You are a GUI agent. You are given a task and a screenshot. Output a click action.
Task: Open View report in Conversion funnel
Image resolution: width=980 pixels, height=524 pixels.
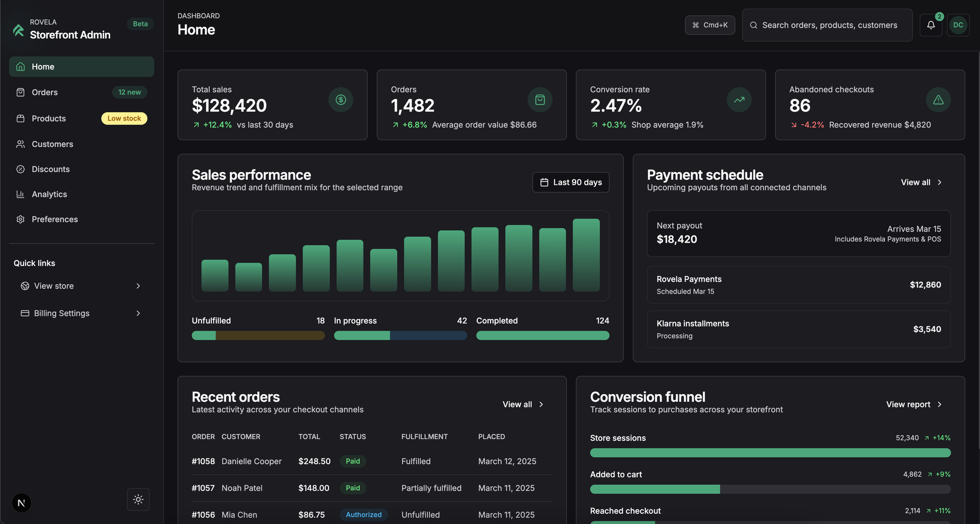click(x=913, y=404)
